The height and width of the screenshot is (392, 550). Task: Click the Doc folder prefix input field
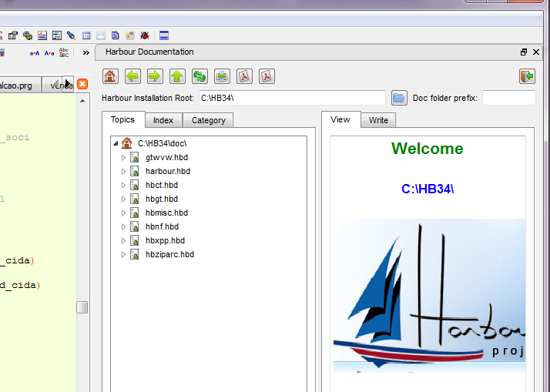508,98
